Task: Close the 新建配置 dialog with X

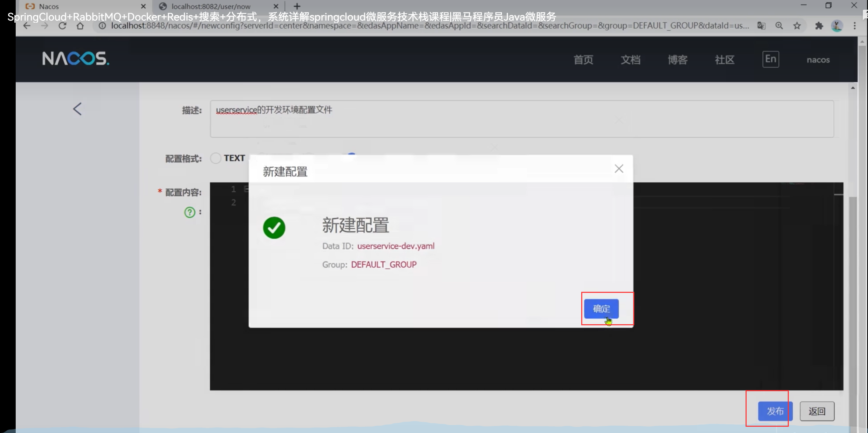Action: [x=619, y=169]
